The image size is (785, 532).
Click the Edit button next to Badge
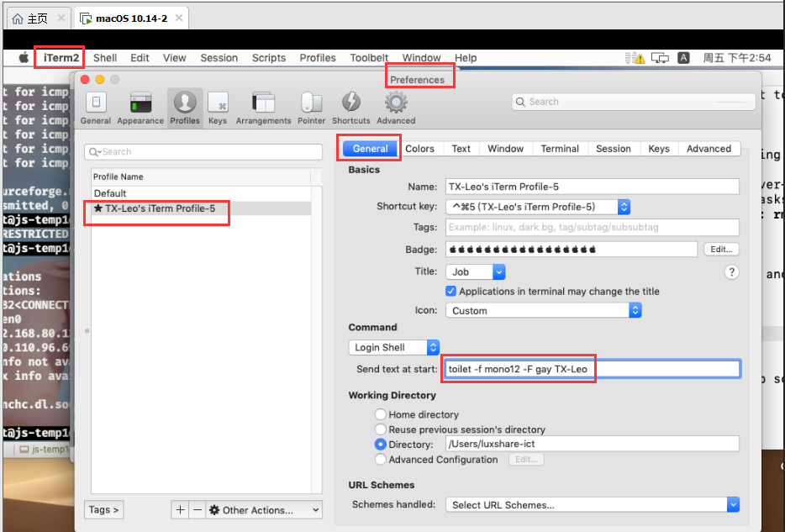tap(721, 250)
